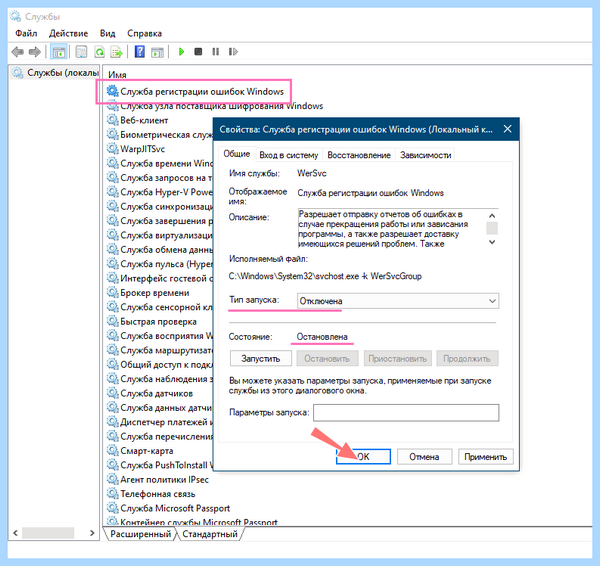Click the green Start service icon
The height and width of the screenshot is (566, 600).
181,51
